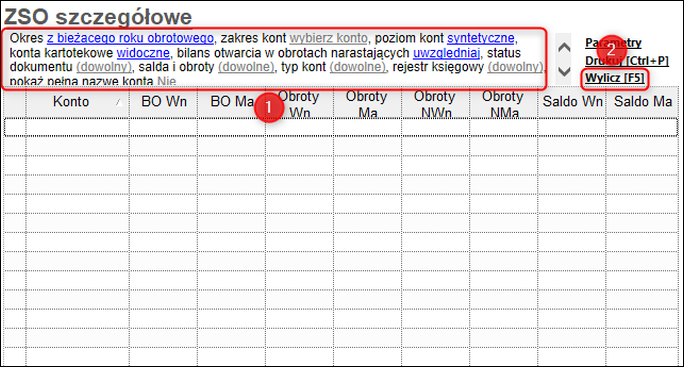684x367 pixels.
Task: Open 'rejestr księgowy' (dowolny) filter link
Action: pos(515,67)
